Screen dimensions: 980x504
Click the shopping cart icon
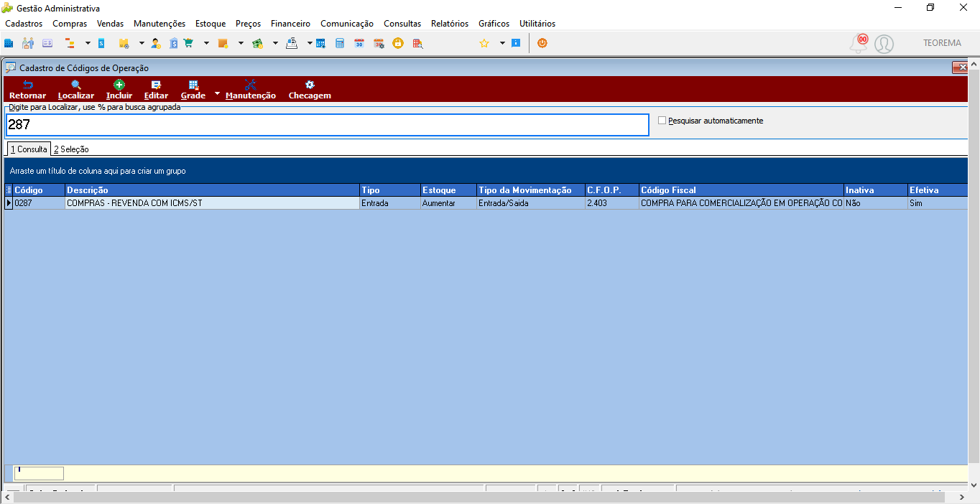point(188,43)
